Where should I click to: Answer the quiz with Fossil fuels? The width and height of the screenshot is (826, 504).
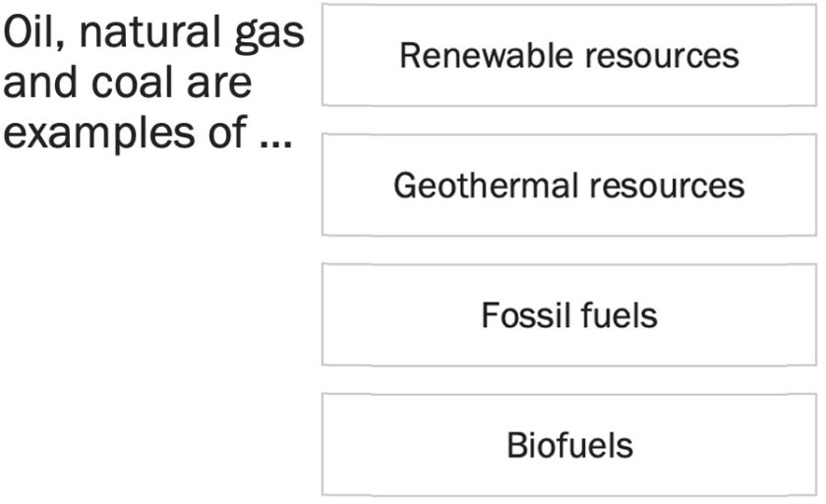[x=568, y=315]
